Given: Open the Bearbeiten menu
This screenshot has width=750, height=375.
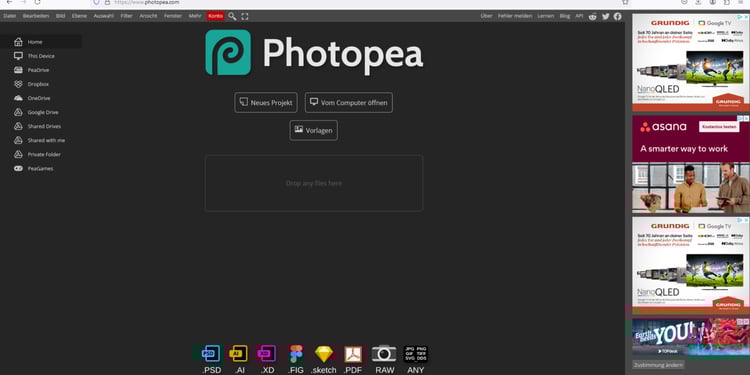Looking at the screenshot, I should [36, 16].
